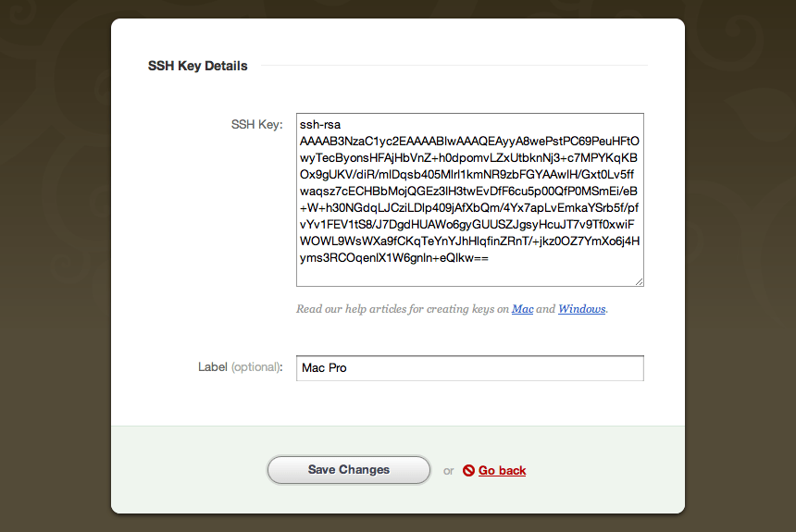Screen dimensions: 796x532
Task: Open the Mac help article link
Action: coord(523,309)
